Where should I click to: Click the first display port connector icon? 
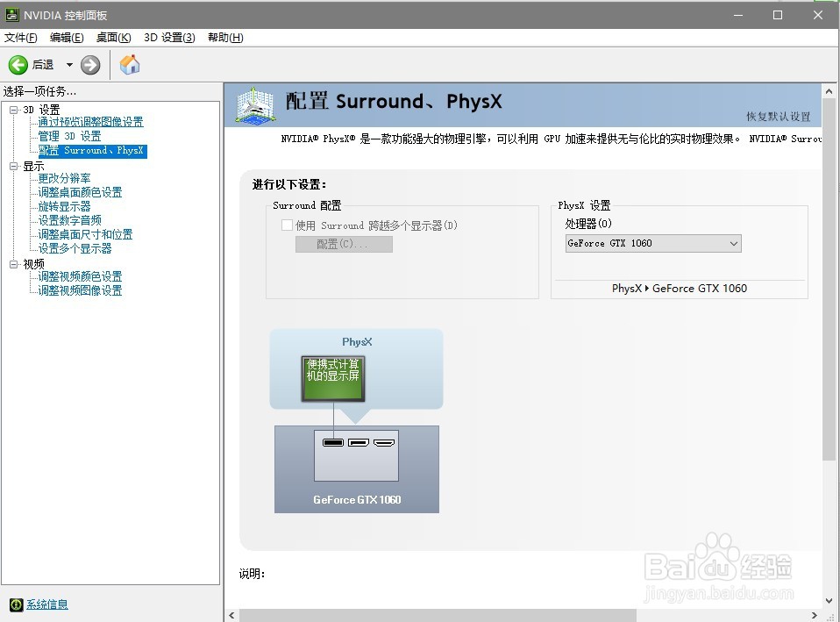332,442
